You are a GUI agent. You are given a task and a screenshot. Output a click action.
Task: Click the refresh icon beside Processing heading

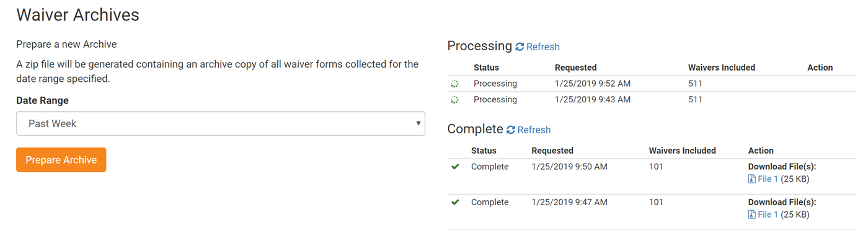pos(520,46)
